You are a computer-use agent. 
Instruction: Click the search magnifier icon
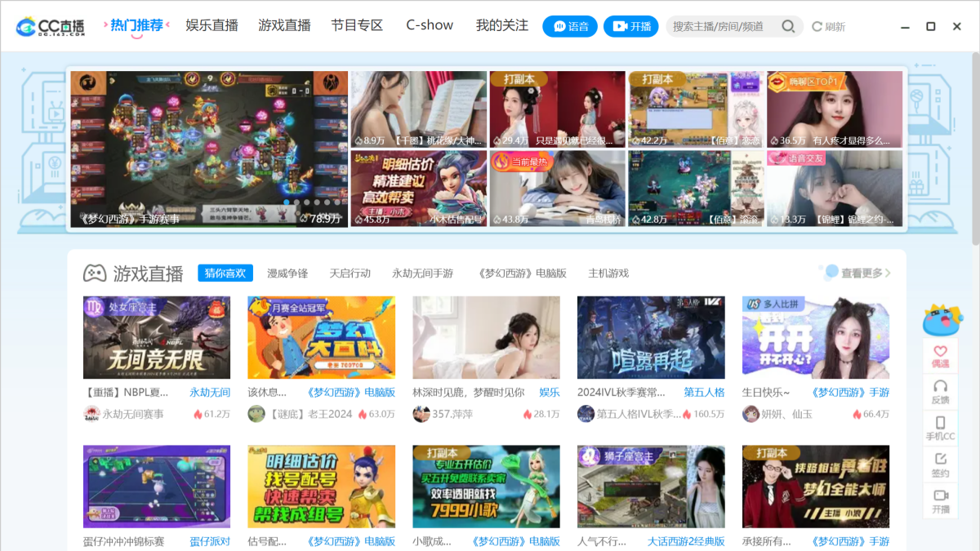(x=787, y=26)
